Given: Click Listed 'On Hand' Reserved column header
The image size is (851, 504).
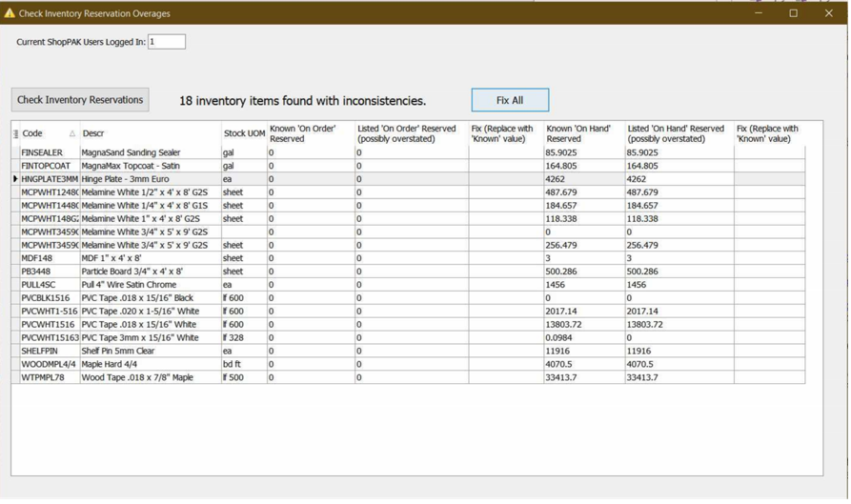Looking at the screenshot, I should click(677, 134).
